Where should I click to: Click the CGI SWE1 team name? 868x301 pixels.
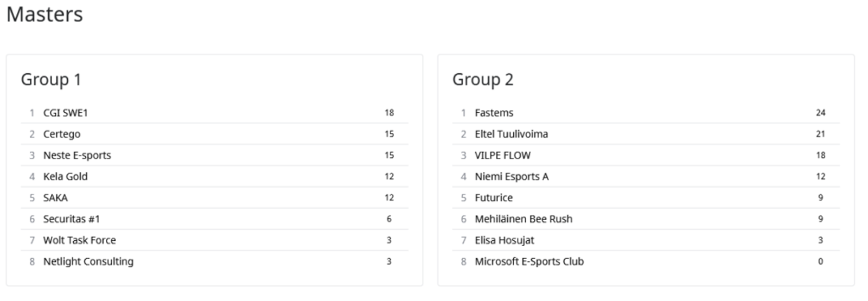tap(65, 113)
